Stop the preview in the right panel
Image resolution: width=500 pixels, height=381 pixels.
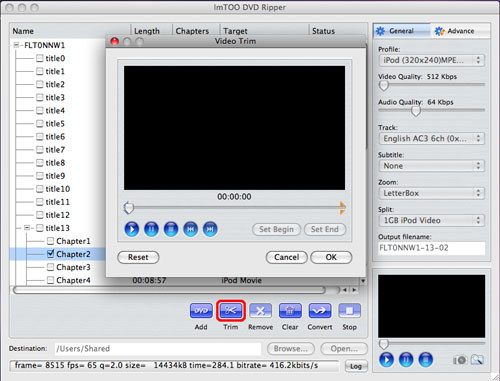(426, 360)
